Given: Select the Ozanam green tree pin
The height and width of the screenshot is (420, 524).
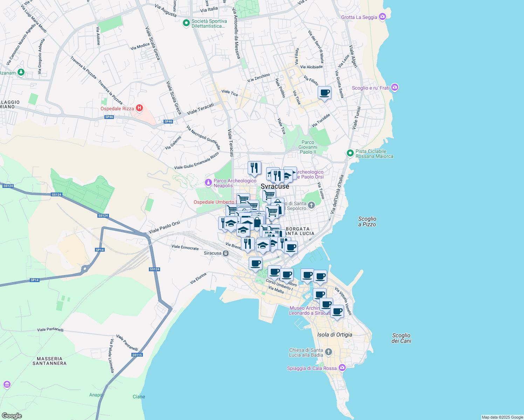Looking at the screenshot, I should (x=21, y=72).
